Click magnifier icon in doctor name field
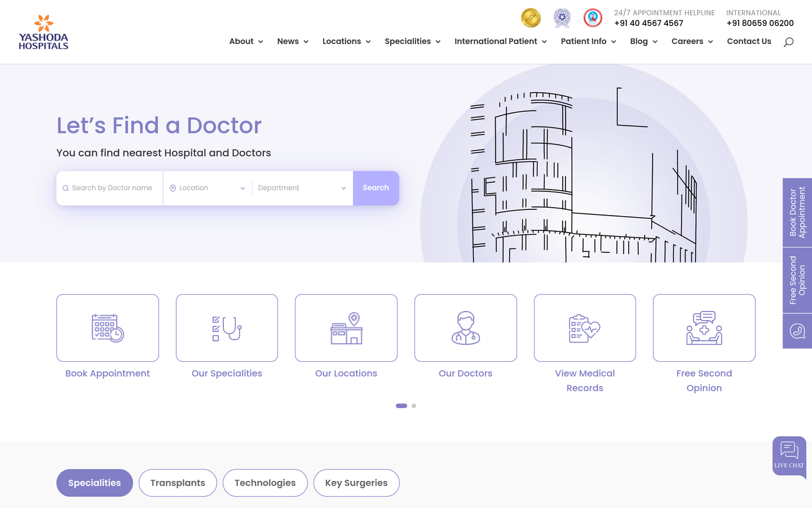812x508 pixels. tap(65, 189)
